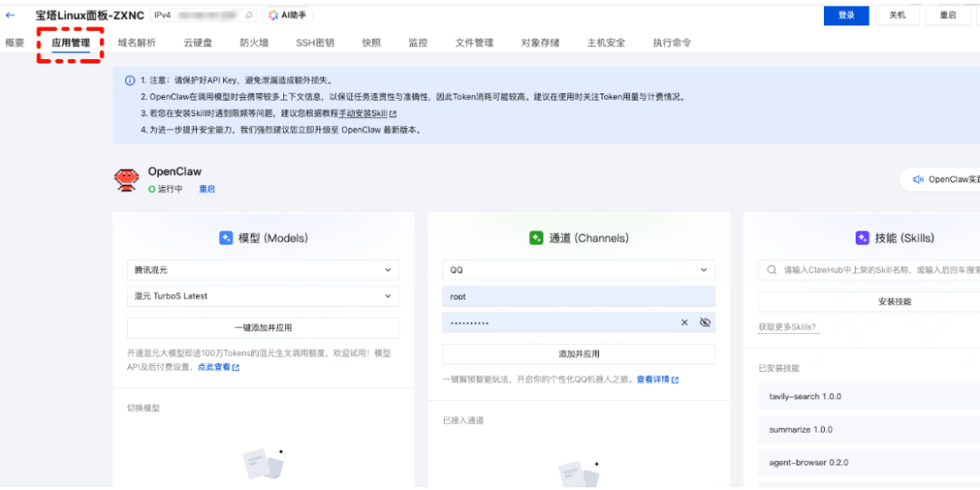Open the OpenClaw实践 button

[x=940, y=180]
